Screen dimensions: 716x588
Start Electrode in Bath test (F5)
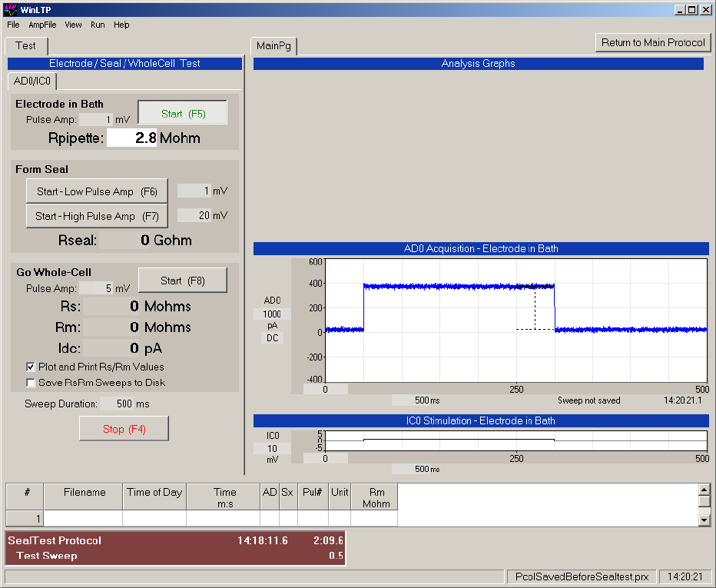(x=183, y=113)
